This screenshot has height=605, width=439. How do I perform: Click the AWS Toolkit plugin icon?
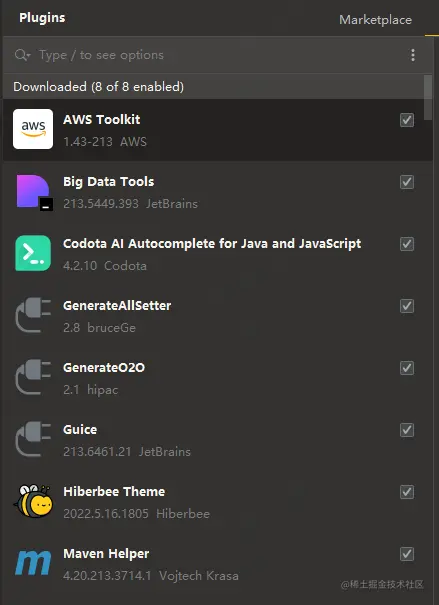click(33, 129)
